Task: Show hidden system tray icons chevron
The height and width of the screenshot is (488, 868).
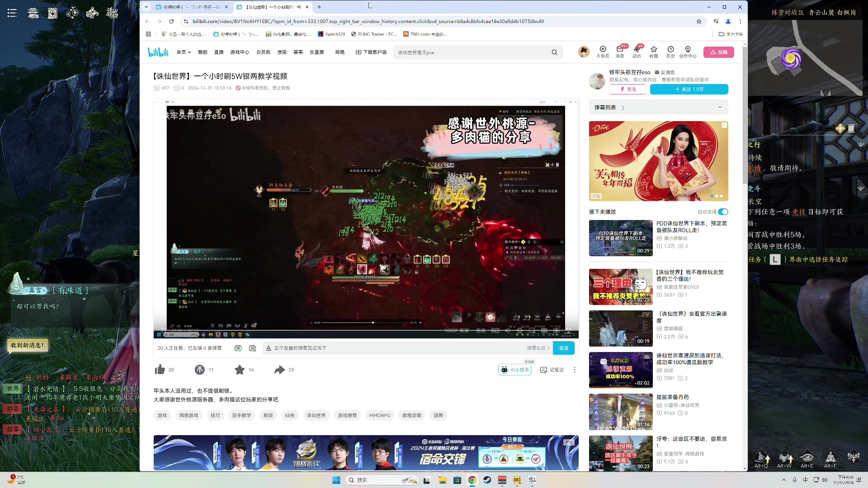Action: (783, 480)
